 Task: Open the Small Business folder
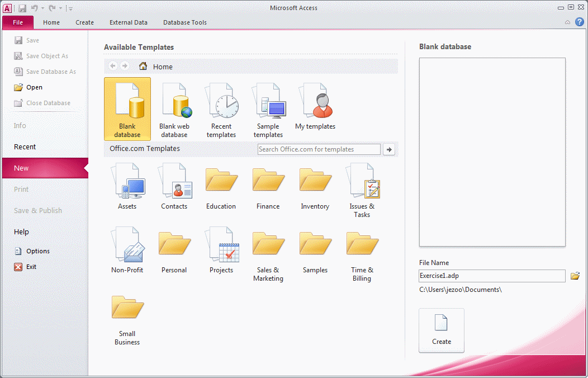(x=127, y=320)
